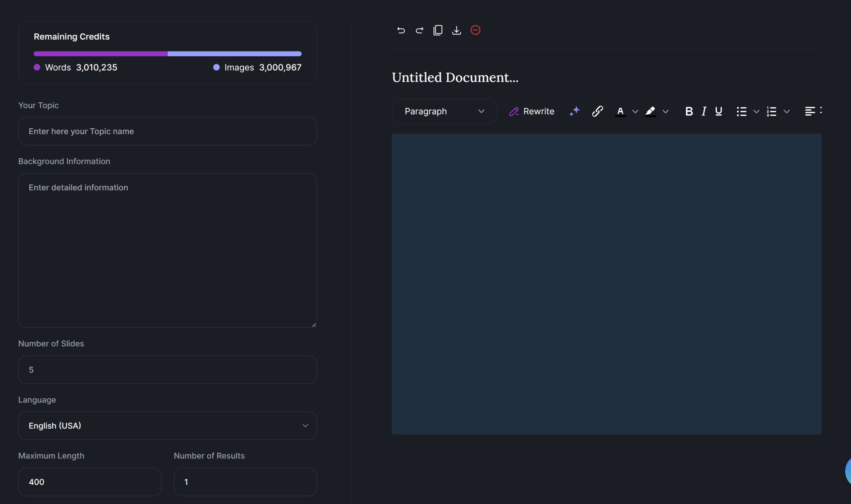Image resolution: width=851 pixels, height=504 pixels.
Task: Click the highlighter color marker icon
Action: (x=650, y=111)
